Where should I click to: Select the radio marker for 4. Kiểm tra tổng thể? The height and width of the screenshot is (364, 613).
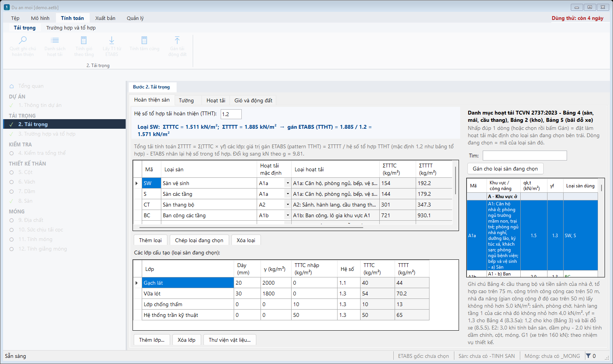coord(11,153)
